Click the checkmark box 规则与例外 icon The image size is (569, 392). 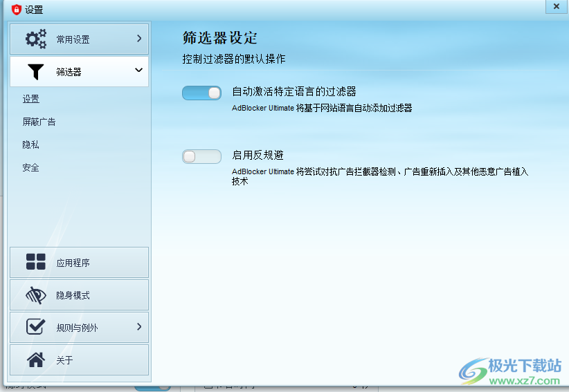pos(35,326)
